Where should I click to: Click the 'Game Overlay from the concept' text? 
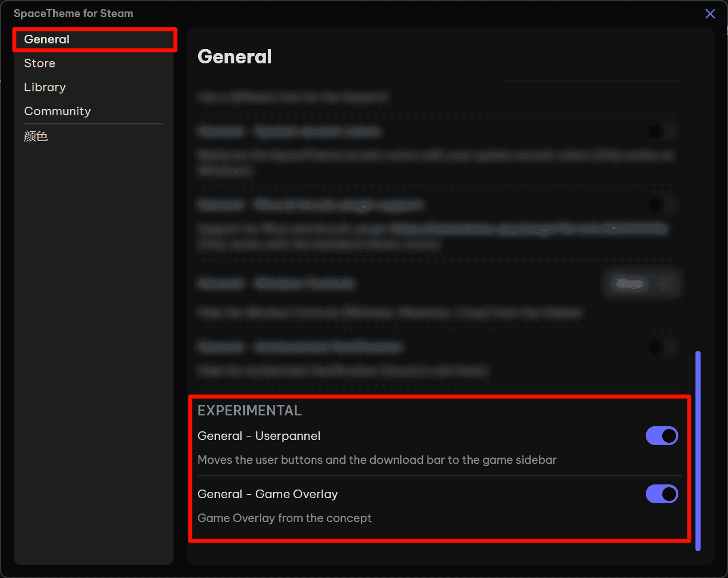pyautogui.click(x=284, y=518)
